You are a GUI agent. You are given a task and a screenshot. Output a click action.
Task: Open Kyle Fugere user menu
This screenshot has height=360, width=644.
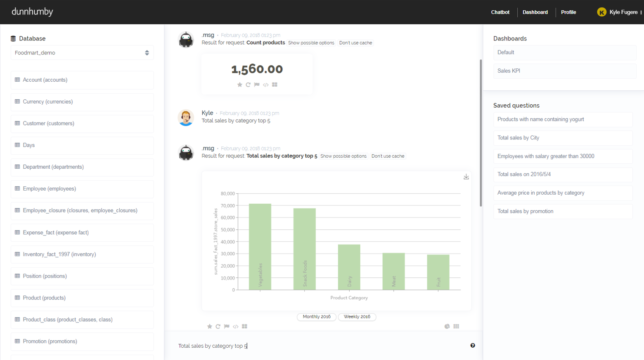(x=619, y=12)
